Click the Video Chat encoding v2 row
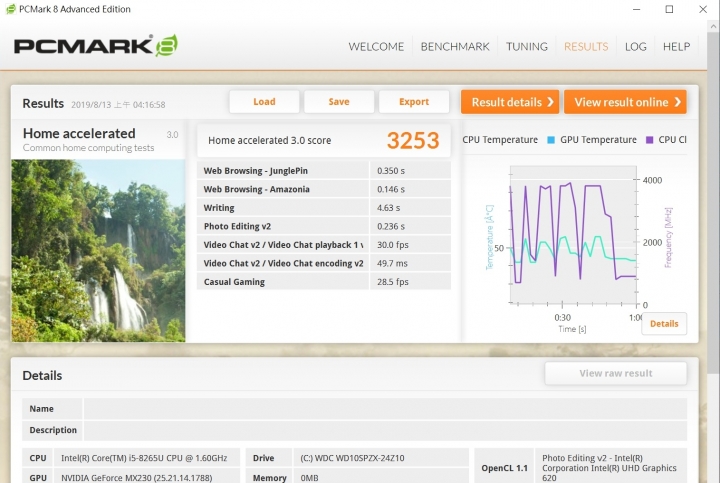Image resolution: width=720 pixels, height=483 pixels. (324, 263)
